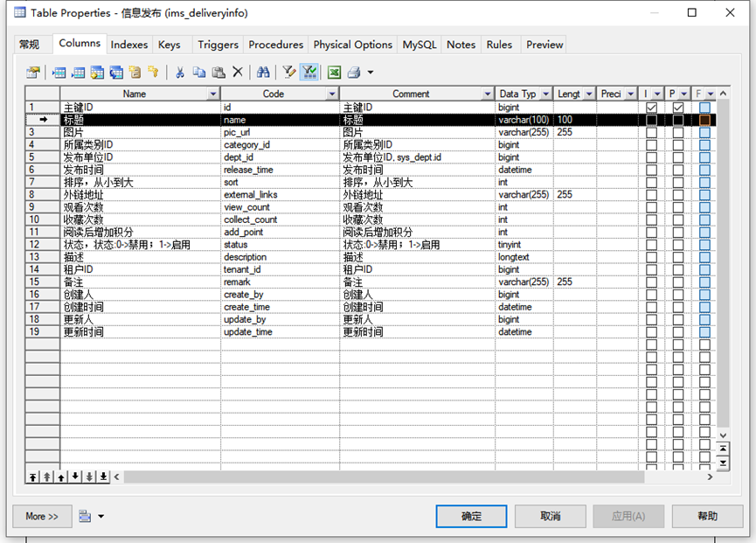The image size is (756, 543).
Task: Move row to bottom of list arrow
Action: (x=103, y=477)
